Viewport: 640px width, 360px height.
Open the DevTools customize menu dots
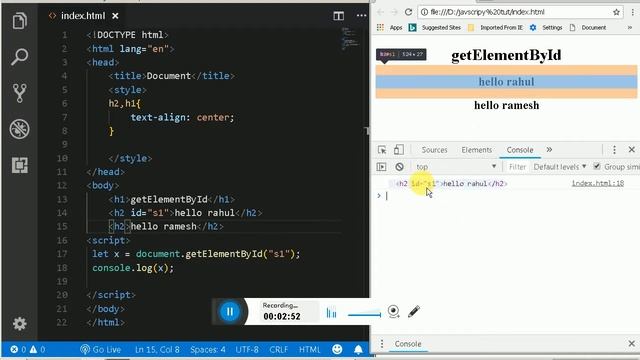click(x=614, y=150)
